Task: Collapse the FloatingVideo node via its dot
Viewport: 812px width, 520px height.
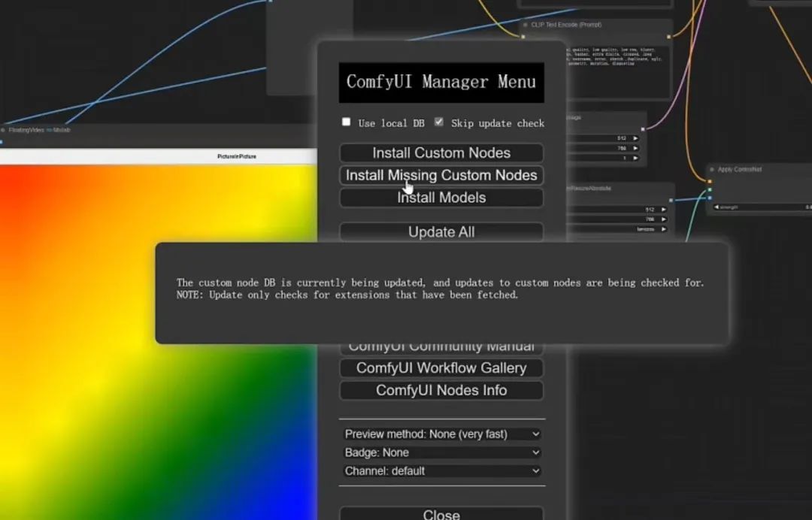Action: coord(2,130)
